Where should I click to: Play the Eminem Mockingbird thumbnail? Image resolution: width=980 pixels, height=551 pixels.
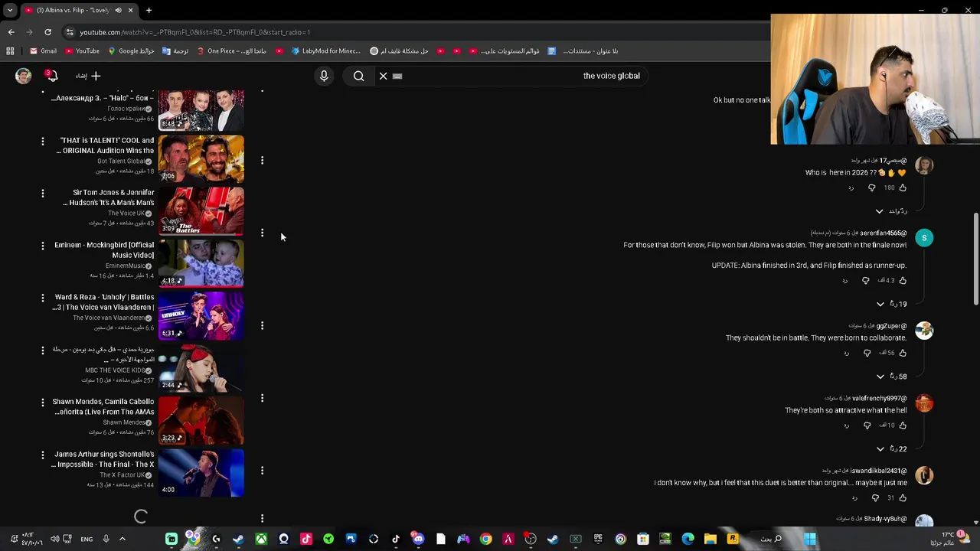click(201, 263)
